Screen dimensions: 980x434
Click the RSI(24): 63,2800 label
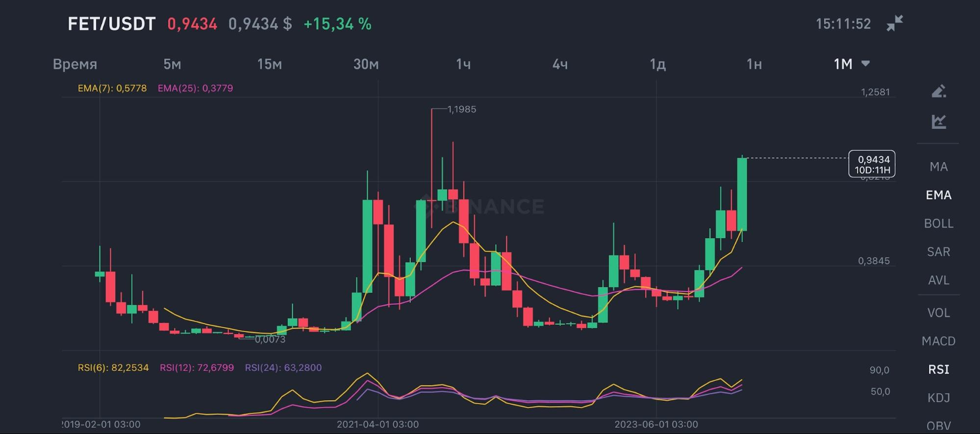283,367
